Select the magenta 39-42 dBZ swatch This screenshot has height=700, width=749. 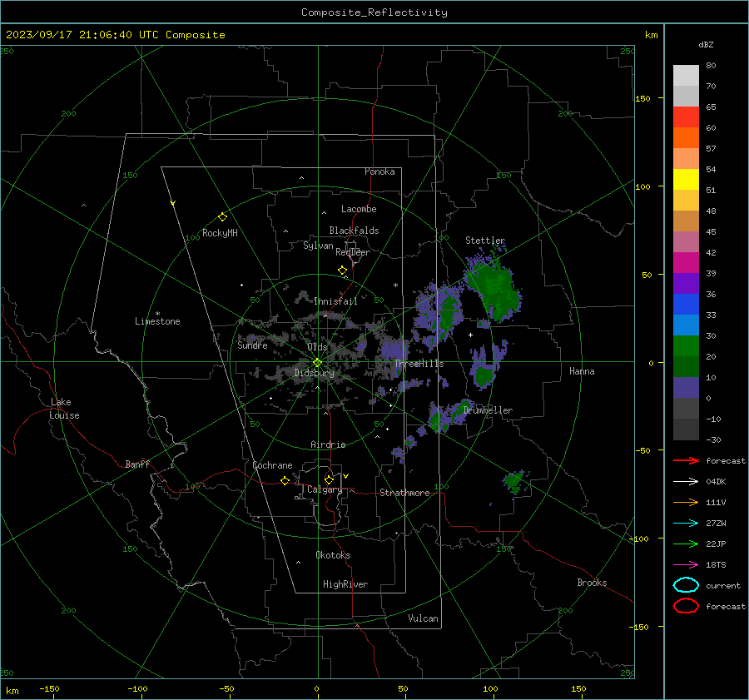pos(686,263)
